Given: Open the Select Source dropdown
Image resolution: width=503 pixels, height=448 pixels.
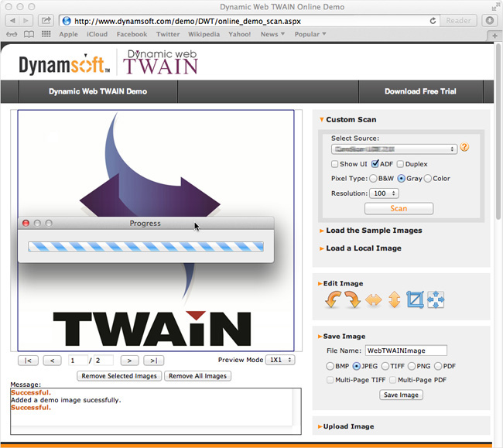Looking at the screenshot, I should (394, 149).
